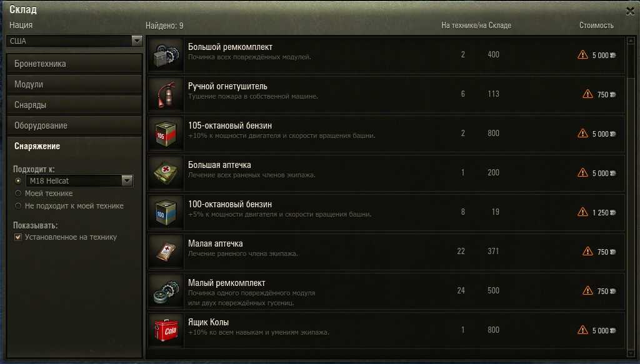Uncheck Установленное на технику checkbox
The height and width of the screenshot is (364, 640).
(18, 237)
